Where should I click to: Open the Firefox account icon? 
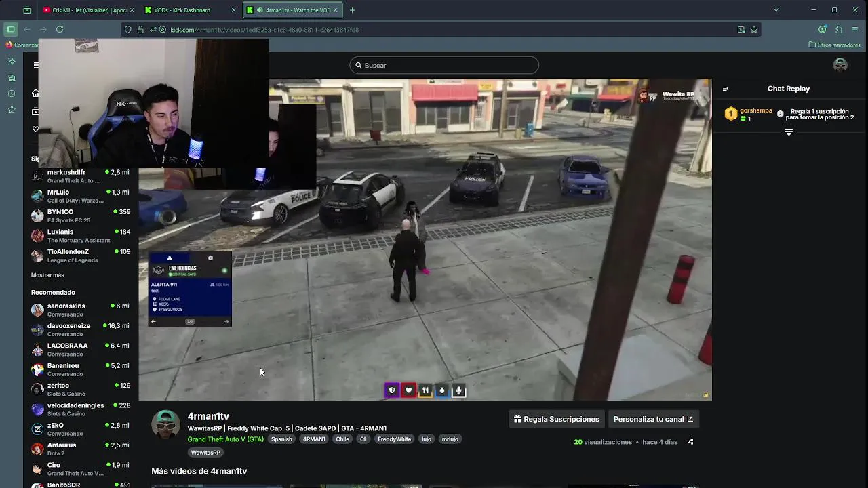[823, 29]
